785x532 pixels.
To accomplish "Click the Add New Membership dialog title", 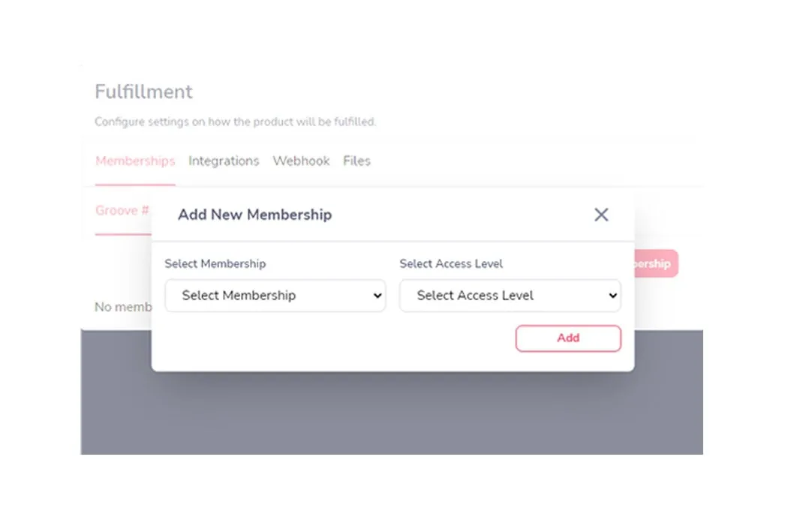I will click(254, 215).
